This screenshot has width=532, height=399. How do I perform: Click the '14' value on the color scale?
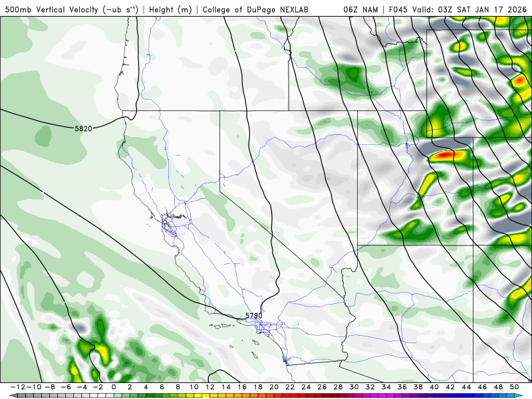pyautogui.click(x=226, y=387)
